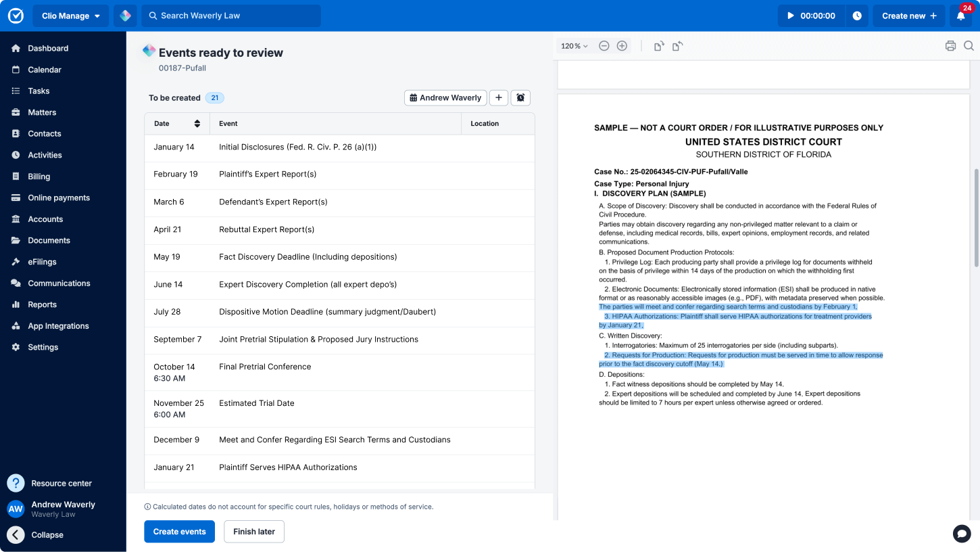Rotate the PDF page clockwise

coord(658,45)
